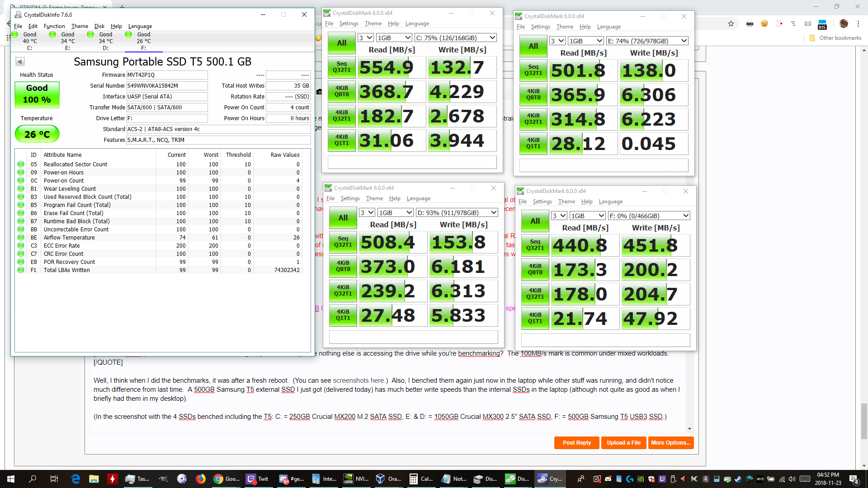Open the drive dropdown showing D: 93% (911/978GiB)

457,212
